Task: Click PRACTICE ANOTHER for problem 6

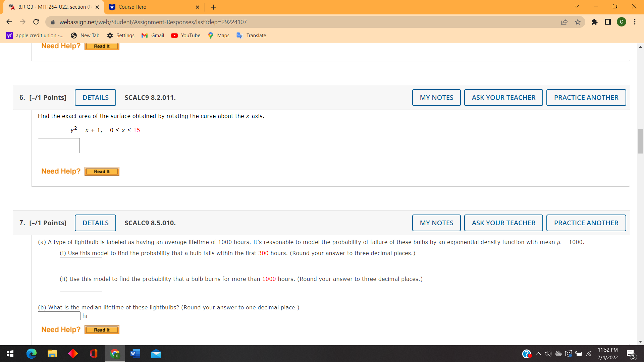Action: 586,97
